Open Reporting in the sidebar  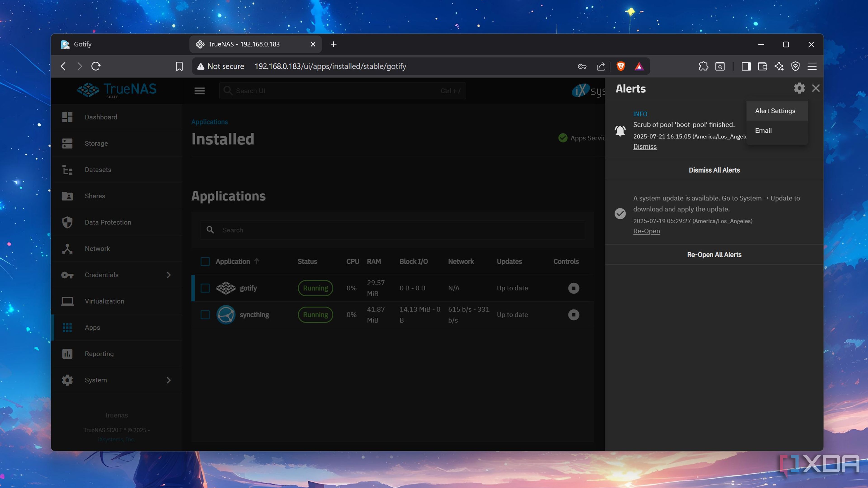pyautogui.click(x=117, y=354)
